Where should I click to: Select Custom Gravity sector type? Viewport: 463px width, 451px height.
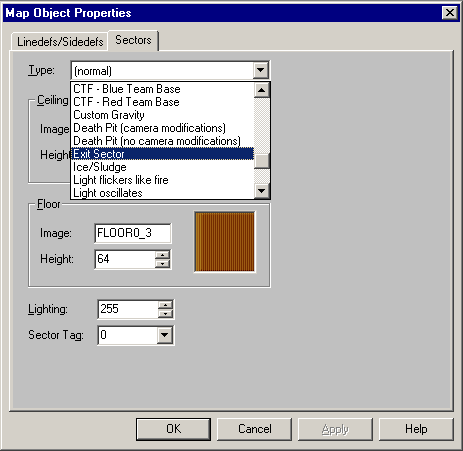162,115
